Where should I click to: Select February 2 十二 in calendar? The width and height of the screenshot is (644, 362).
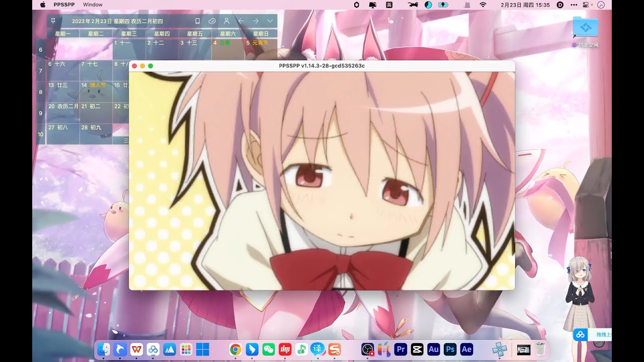pos(162,50)
